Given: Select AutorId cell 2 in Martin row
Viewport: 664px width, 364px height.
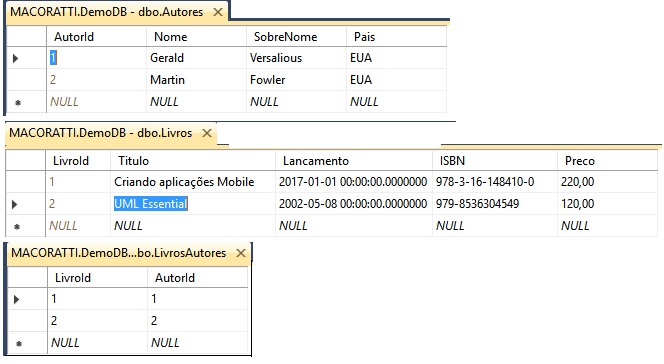Looking at the screenshot, I should tap(96, 80).
